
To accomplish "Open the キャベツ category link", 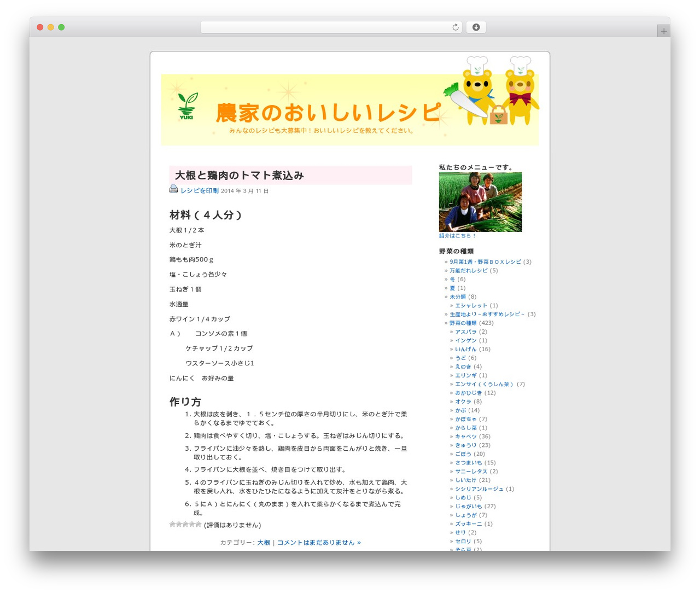I will (x=466, y=437).
